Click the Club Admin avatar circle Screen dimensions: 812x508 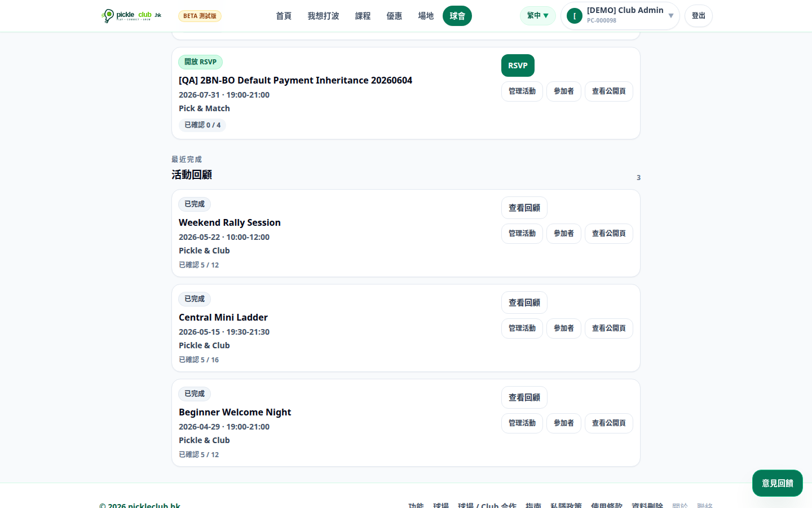pyautogui.click(x=574, y=16)
